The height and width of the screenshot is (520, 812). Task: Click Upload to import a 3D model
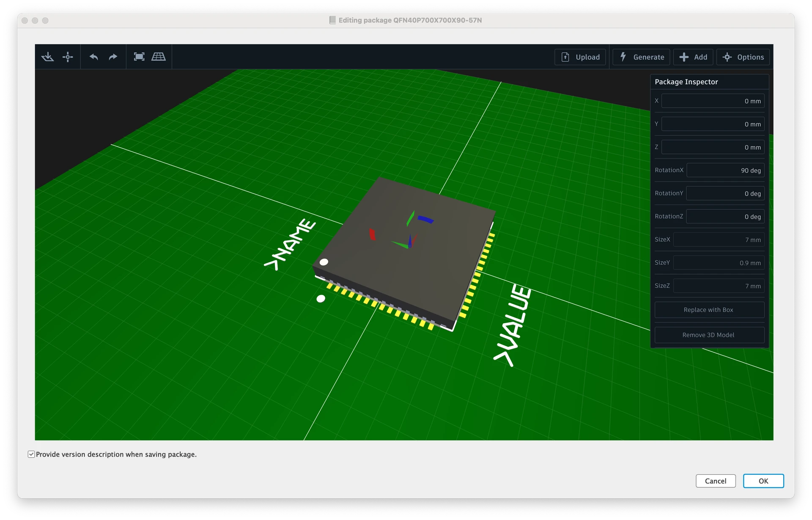[x=580, y=57]
